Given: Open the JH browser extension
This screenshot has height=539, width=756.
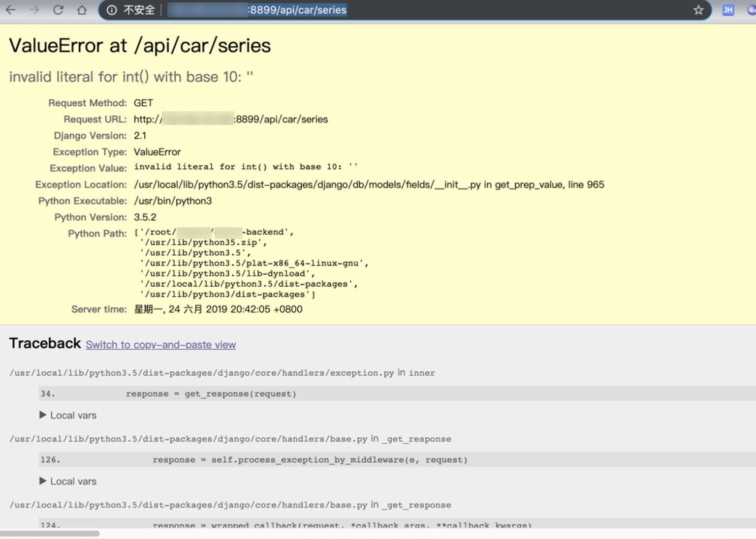Looking at the screenshot, I should pyautogui.click(x=728, y=10).
